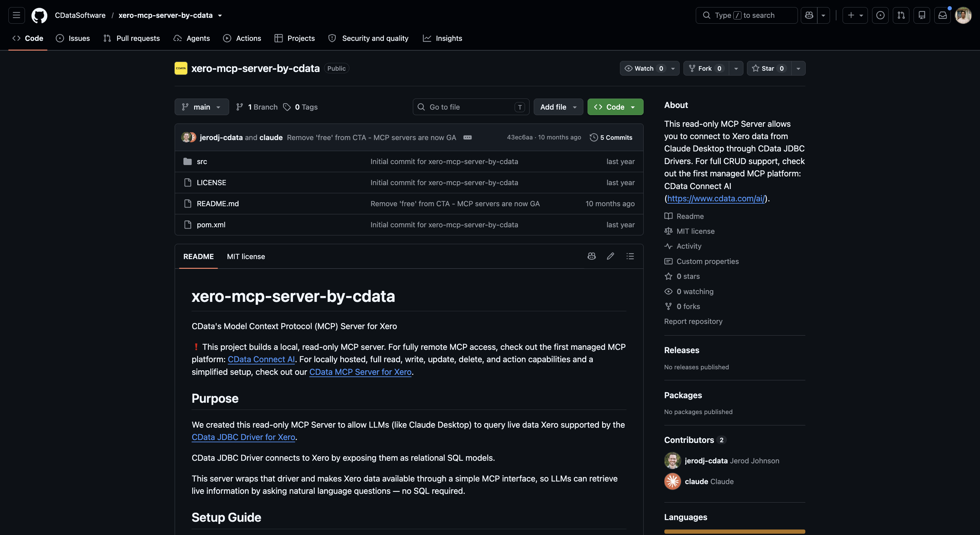Open the LICENSE file
This screenshot has width=980, height=535.
tap(212, 182)
